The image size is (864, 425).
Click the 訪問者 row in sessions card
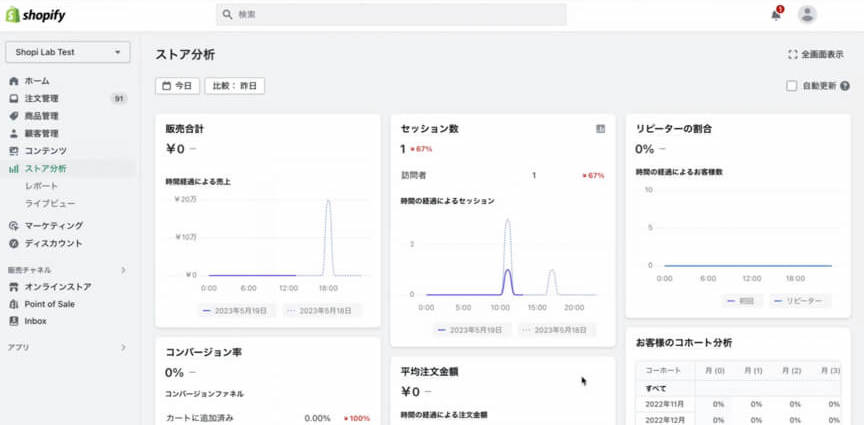coord(503,175)
